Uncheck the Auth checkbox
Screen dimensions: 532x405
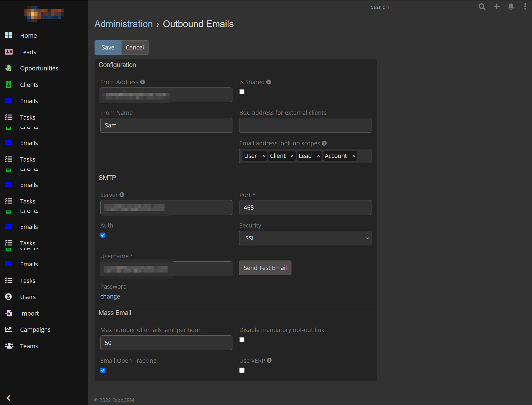pos(103,235)
